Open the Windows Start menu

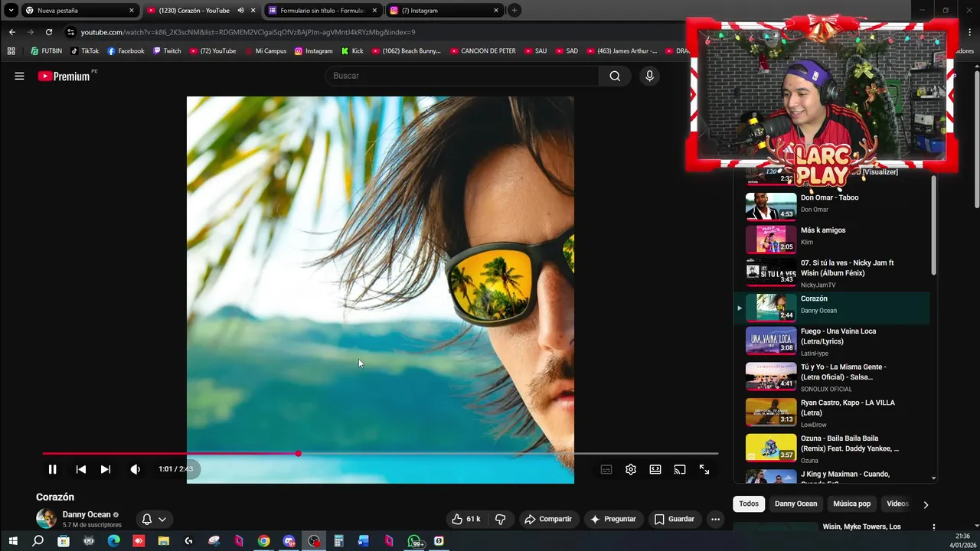pyautogui.click(x=12, y=541)
